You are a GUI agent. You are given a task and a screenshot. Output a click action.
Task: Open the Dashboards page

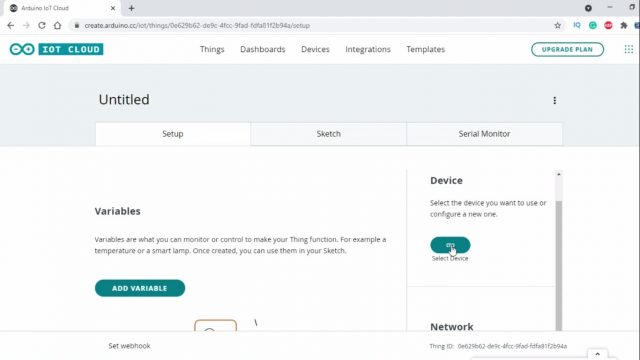(263, 49)
